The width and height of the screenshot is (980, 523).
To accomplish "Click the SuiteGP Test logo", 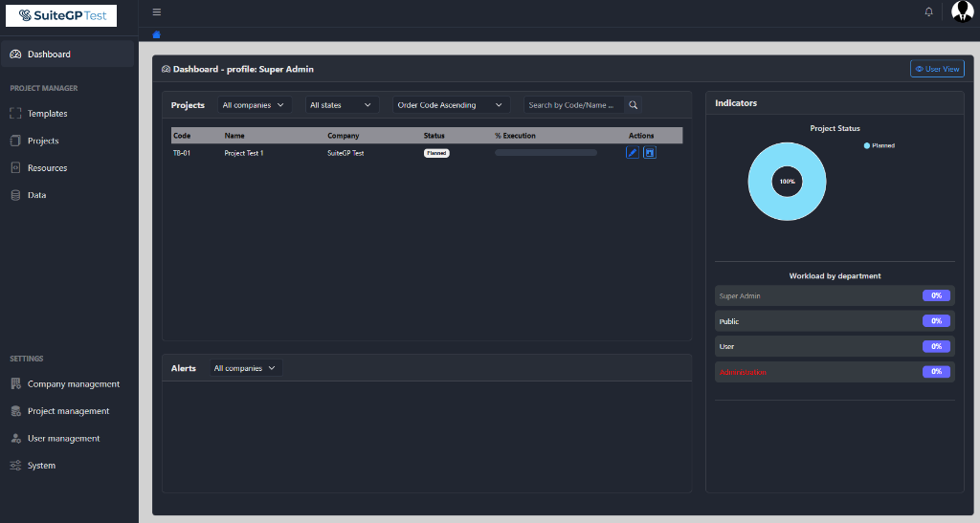I will tap(61, 15).
